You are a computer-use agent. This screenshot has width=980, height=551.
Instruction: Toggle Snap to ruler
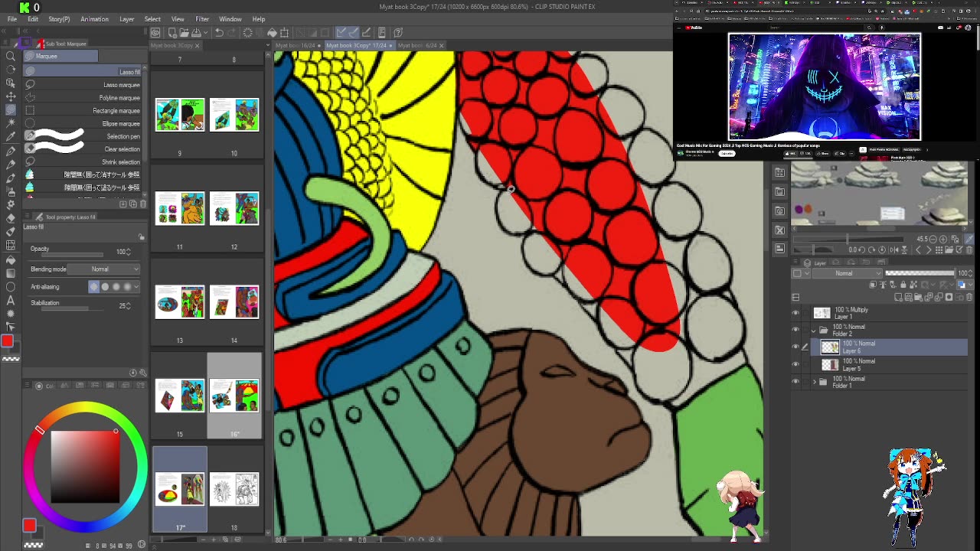341,32
